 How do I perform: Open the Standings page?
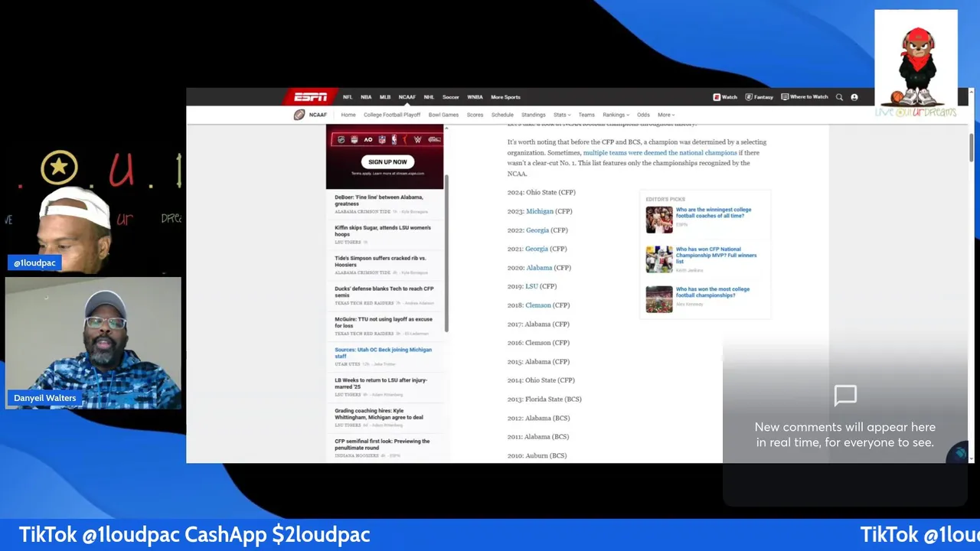[x=534, y=115]
